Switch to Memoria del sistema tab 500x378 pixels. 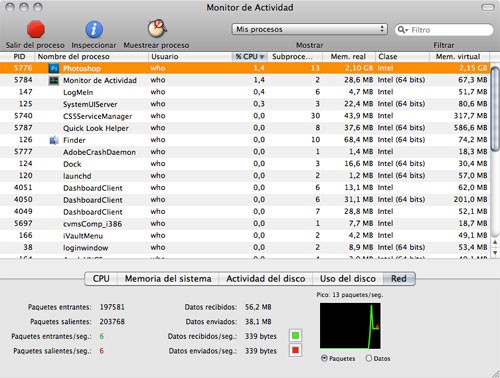coord(168,279)
